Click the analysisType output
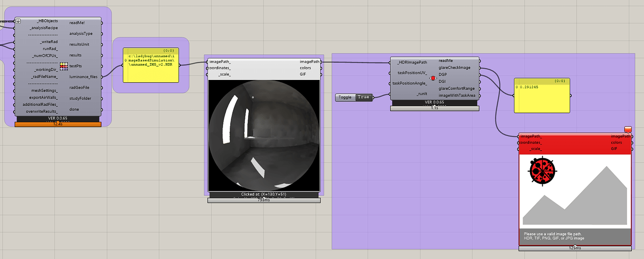Screen dimensions: 644x259 pyautogui.click(x=81, y=34)
